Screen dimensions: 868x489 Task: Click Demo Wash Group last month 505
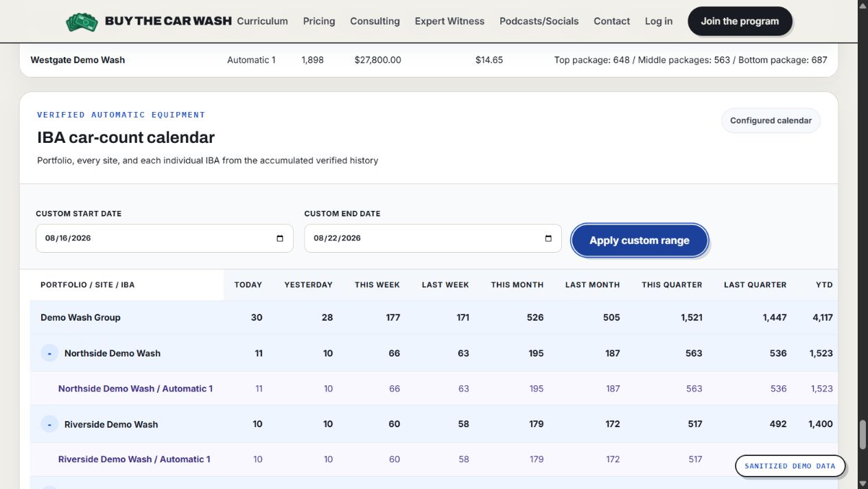pyautogui.click(x=611, y=317)
